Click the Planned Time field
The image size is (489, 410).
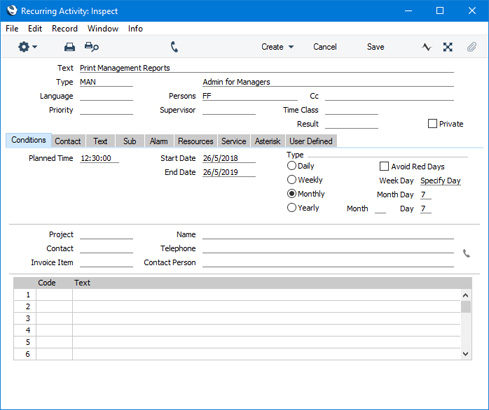99,158
